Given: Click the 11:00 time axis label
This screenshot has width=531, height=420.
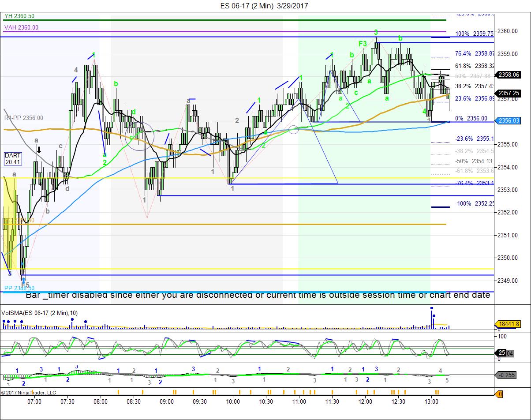Looking at the screenshot, I should tap(299, 401).
